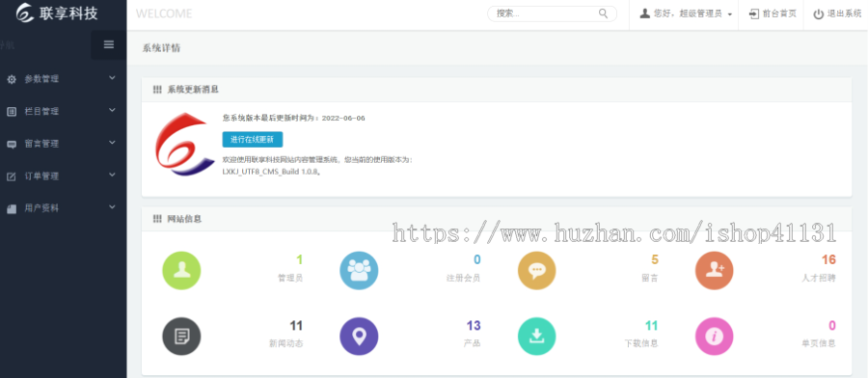
Task: Click the edit icon beside 订单管理
Action: [11, 176]
